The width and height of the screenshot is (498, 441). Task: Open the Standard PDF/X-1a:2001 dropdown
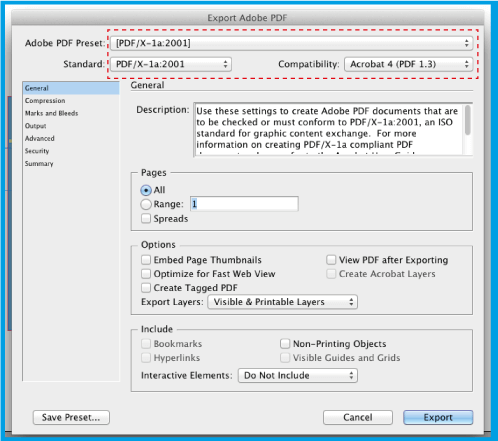tap(171, 64)
